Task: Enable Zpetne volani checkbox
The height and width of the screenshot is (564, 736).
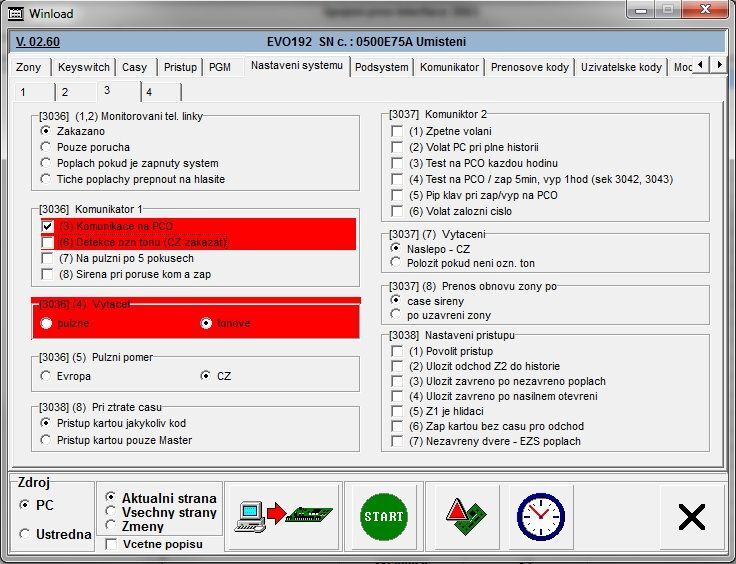Action: 398,132
